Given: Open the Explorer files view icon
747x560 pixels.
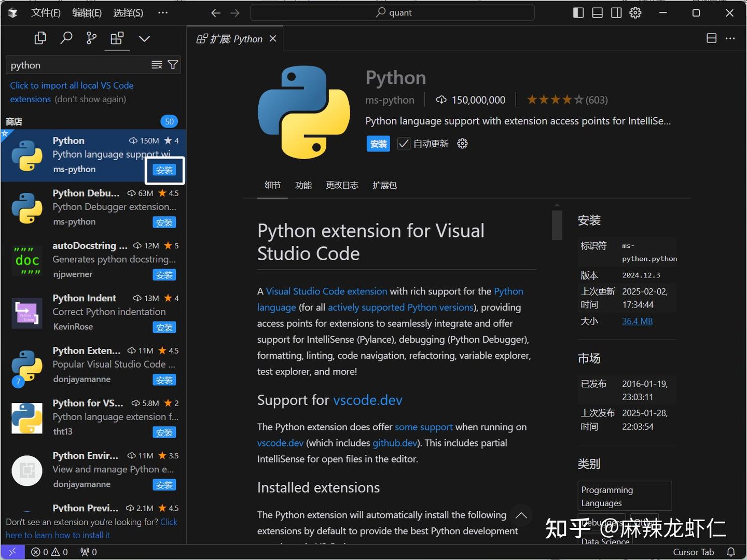Looking at the screenshot, I should (40, 38).
